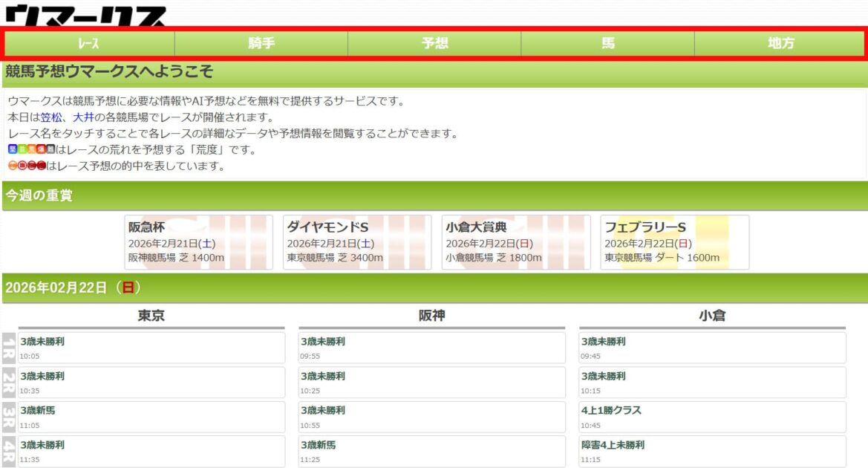Screen dimensions: 868x468
Task: View the 小倉大賞典 race card
Action: 516,242
